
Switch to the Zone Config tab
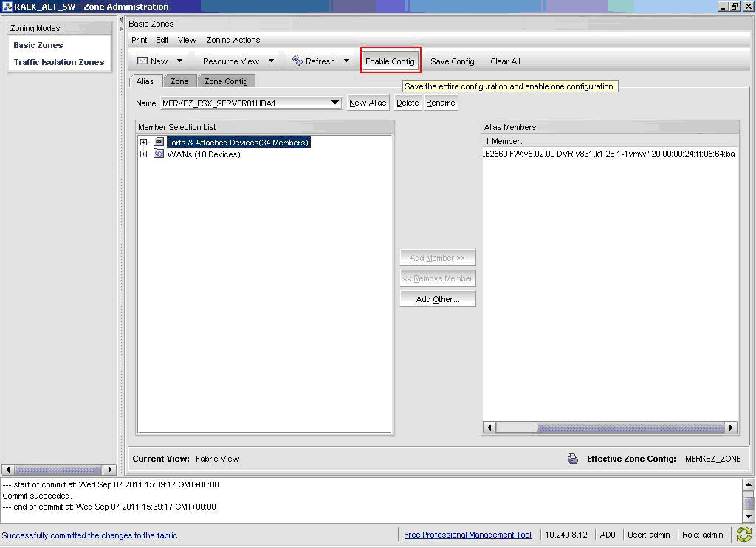226,81
